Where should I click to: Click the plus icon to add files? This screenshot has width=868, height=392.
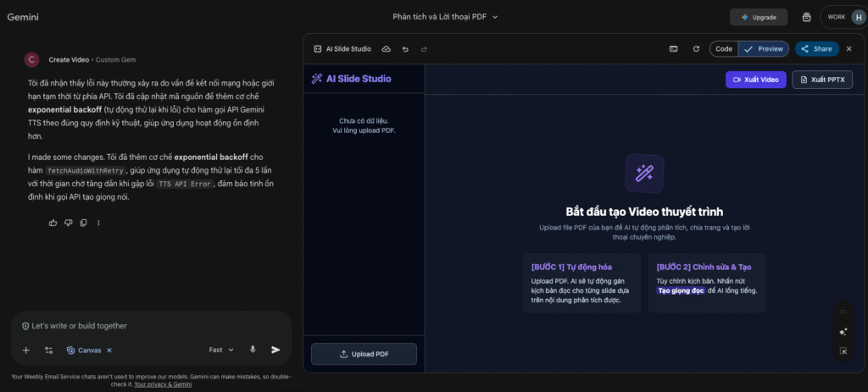pos(26,350)
